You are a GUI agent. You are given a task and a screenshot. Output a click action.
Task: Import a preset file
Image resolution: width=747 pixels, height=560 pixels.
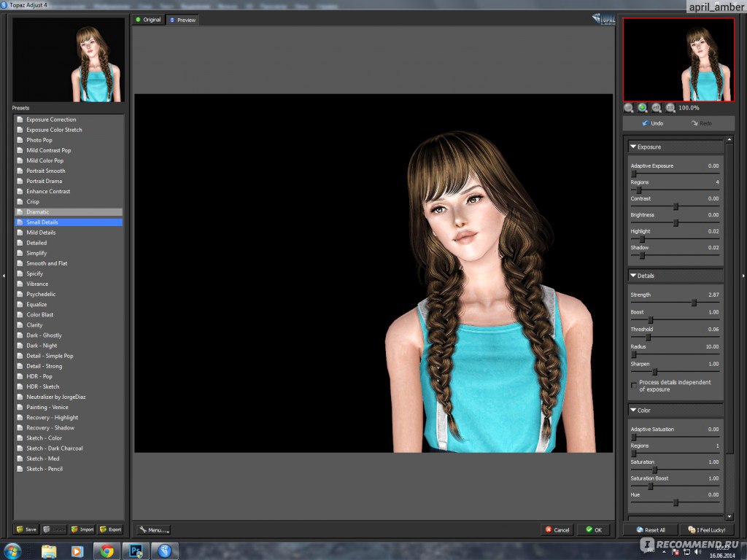(82, 529)
